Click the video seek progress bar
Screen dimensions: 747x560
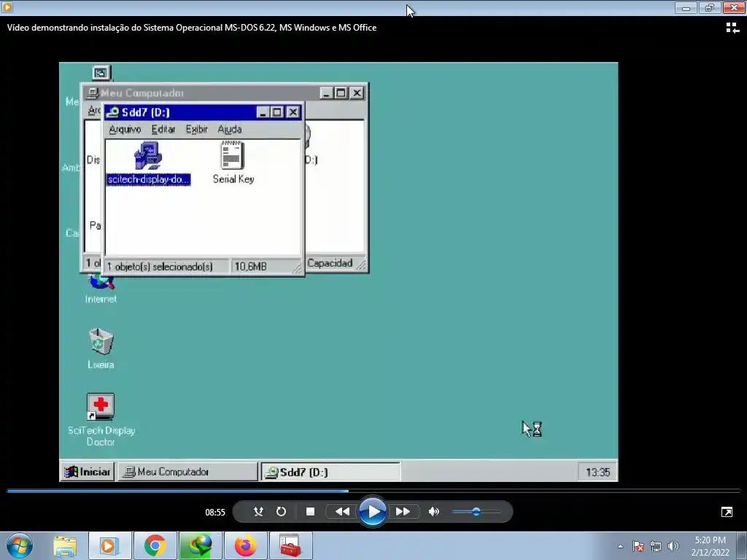[x=373, y=491]
